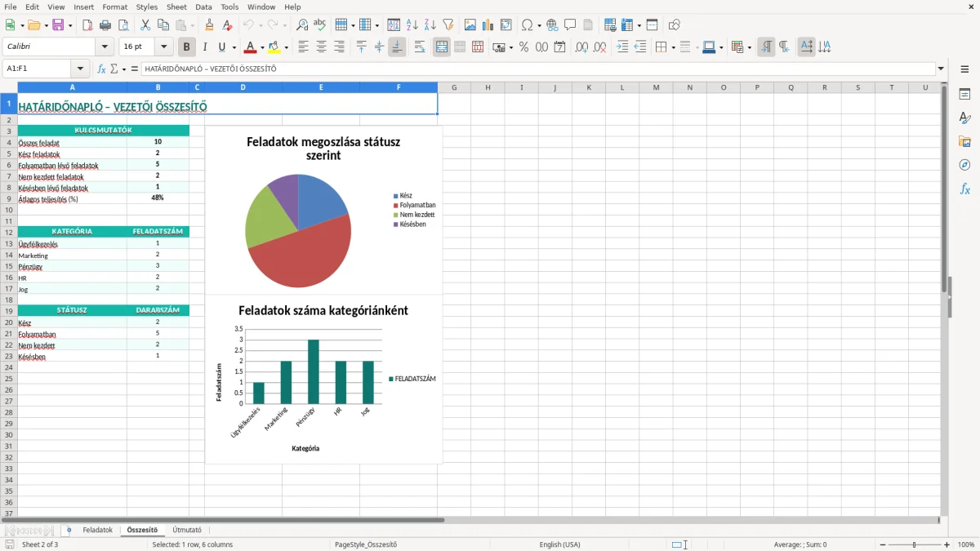Copy the selection to clipboard
The width and height of the screenshot is (980, 551).
163,25
